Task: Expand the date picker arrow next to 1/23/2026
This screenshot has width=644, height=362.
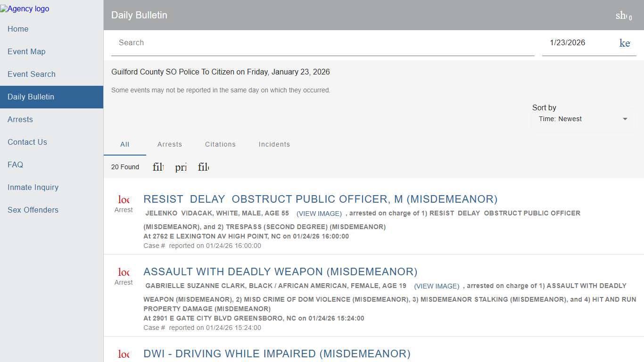Action: 625,43
